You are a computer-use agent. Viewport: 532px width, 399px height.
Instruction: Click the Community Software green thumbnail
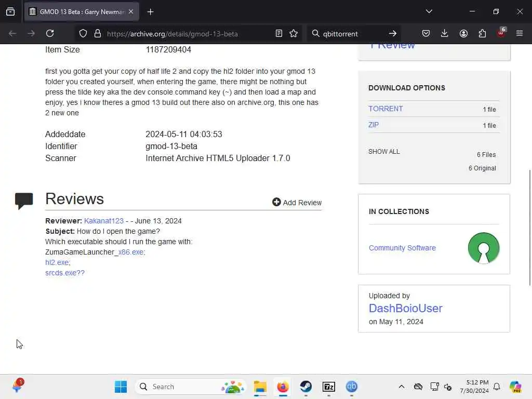tap(484, 248)
